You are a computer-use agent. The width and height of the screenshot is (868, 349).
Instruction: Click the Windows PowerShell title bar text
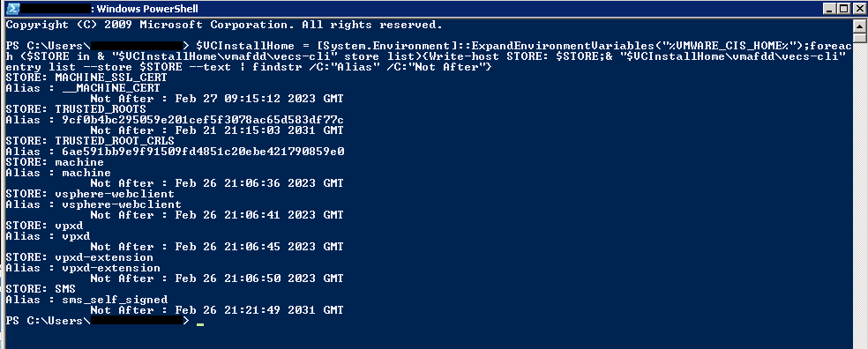[x=147, y=8]
